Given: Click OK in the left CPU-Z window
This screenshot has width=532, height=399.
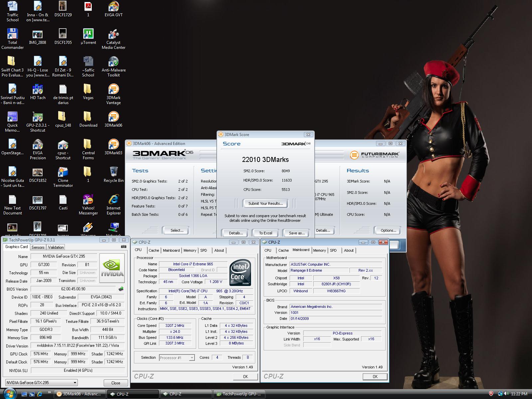Looking at the screenshot, I should point(245,376).
